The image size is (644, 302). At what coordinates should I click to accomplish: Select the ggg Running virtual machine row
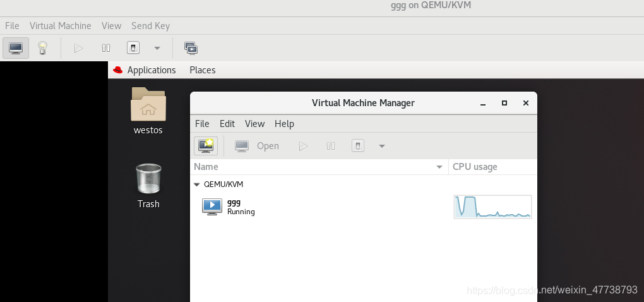(x=364, y=207)
